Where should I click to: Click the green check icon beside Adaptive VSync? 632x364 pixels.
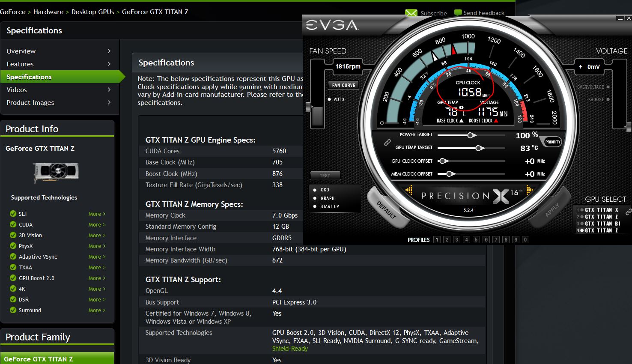coord(13,257)
